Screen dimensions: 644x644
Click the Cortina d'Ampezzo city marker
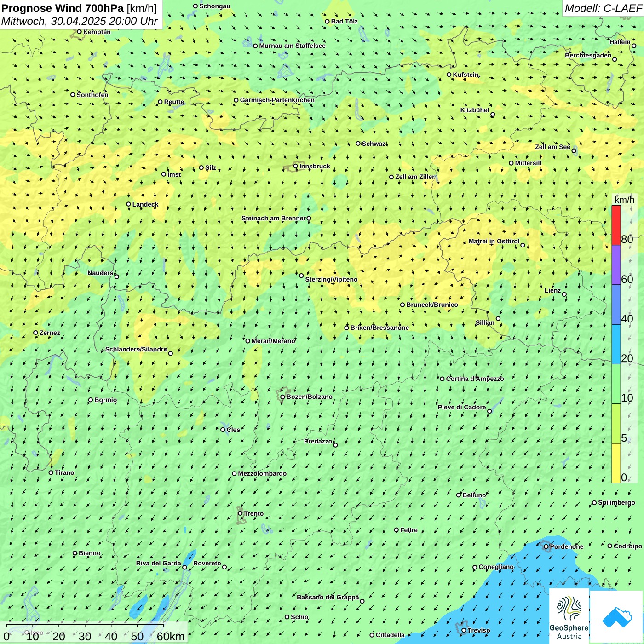click(443, 379)
